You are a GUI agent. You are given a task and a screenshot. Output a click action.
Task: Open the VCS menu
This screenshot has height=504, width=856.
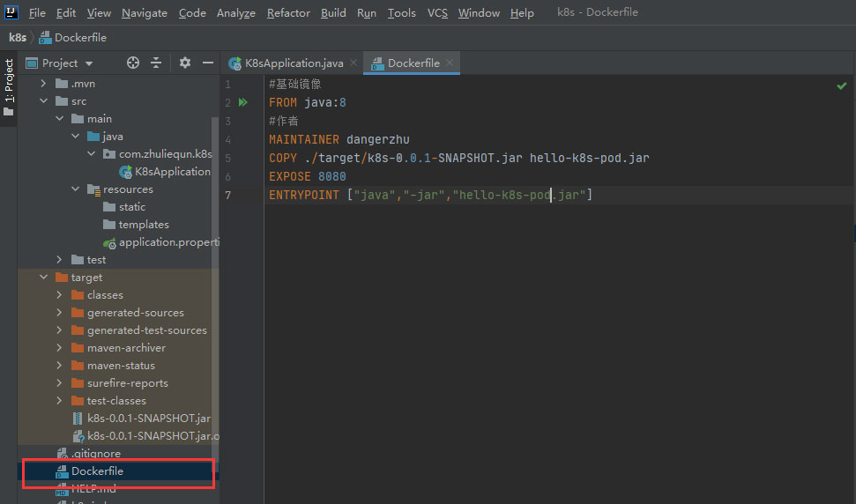(437, 13)
